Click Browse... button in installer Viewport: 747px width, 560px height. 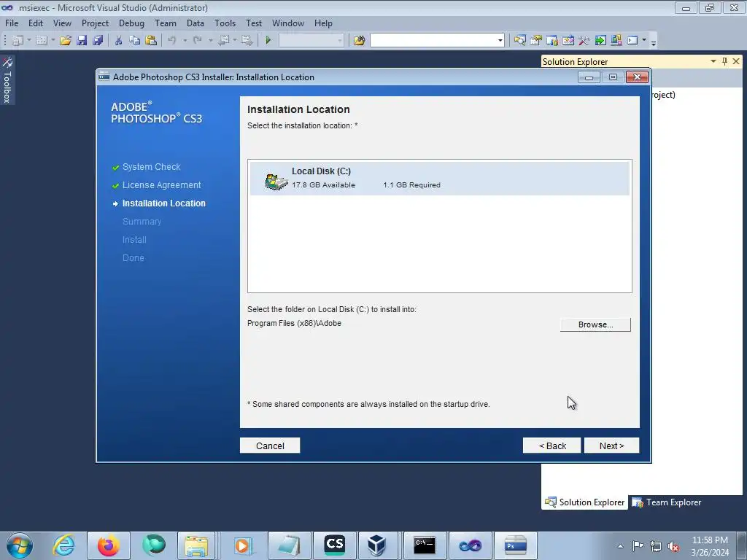click(595, 324)
